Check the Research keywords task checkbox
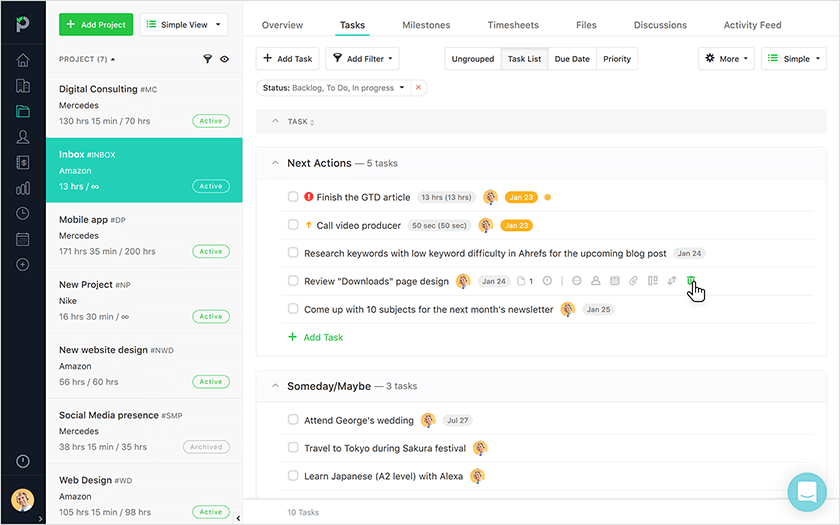This screenshot has height=525, width=840. [293, 252]
